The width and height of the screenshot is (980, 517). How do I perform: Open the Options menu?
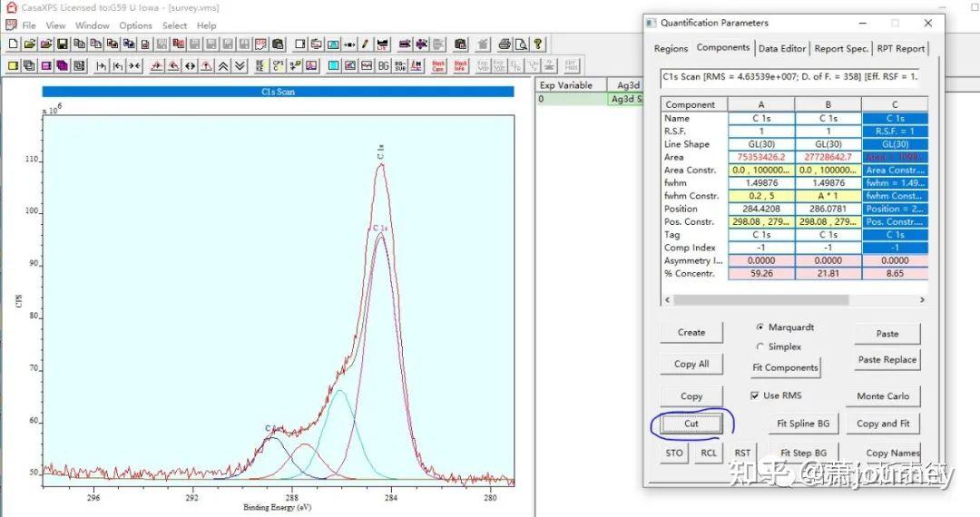[x=135, y=25]
